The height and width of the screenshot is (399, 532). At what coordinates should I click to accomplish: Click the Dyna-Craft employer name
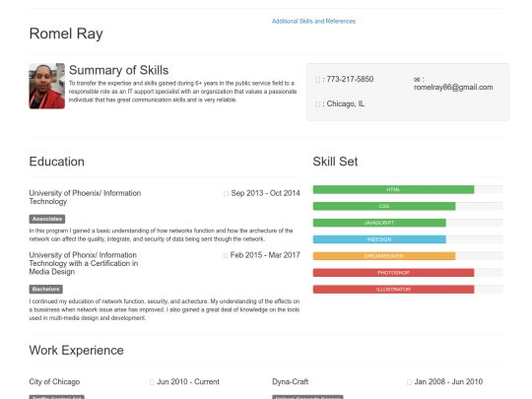290,381
